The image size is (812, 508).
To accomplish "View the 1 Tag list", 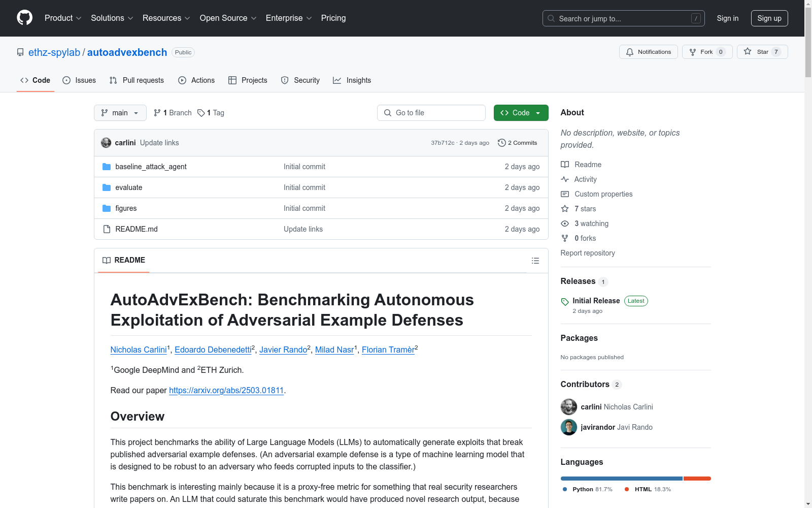I will click(x=211, y=113).
